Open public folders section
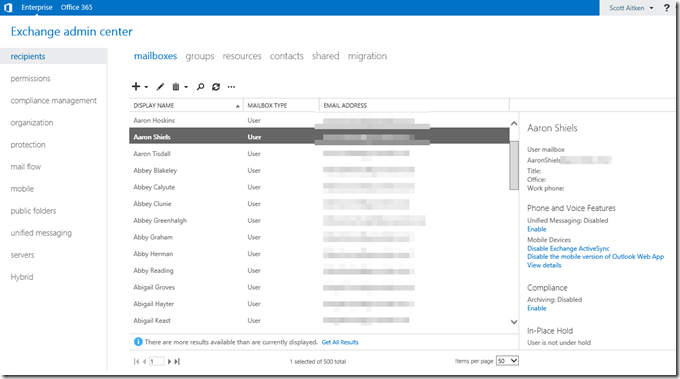This screenshot has width=680, height=379. coord(33,211)
